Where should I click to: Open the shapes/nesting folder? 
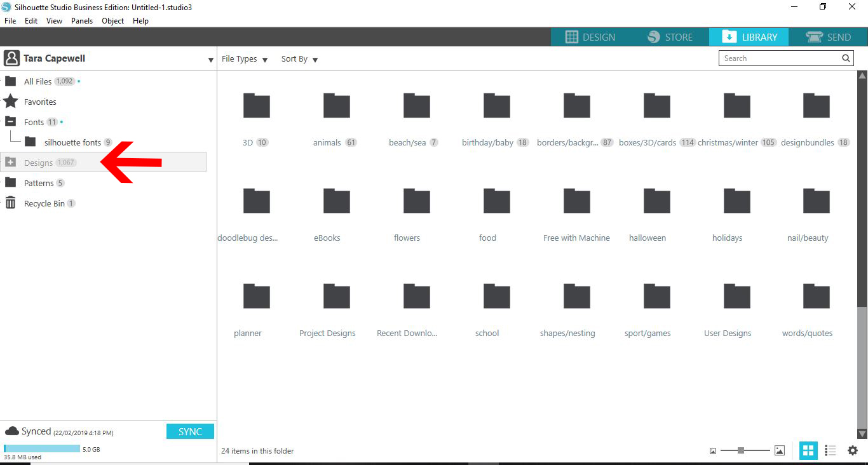click(577, 296)
